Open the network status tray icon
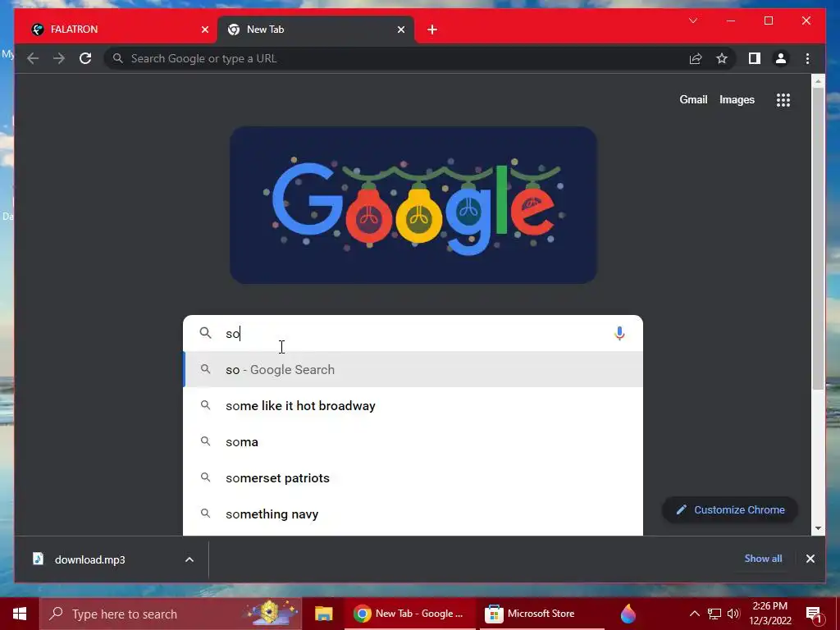Screen dimensions: 840x630 (x=714, y=614)
